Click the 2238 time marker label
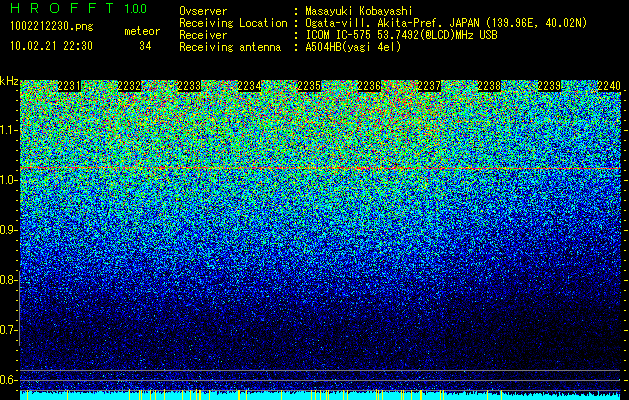 tap(489, 86)
